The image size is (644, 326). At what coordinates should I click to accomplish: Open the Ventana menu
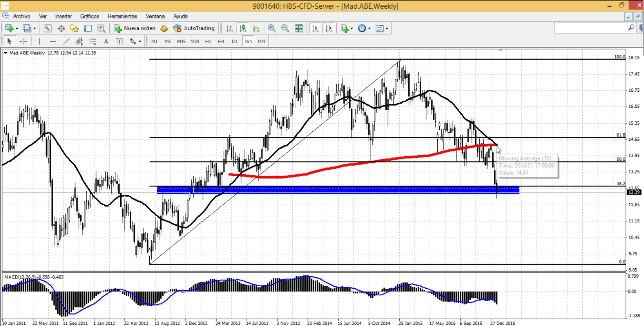pyautogui.click(x=155, y=16)
